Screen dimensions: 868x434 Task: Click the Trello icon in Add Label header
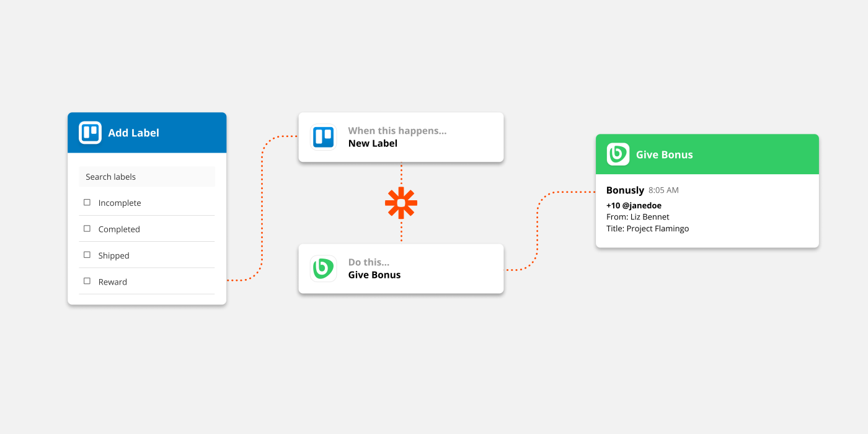(90, 133)
